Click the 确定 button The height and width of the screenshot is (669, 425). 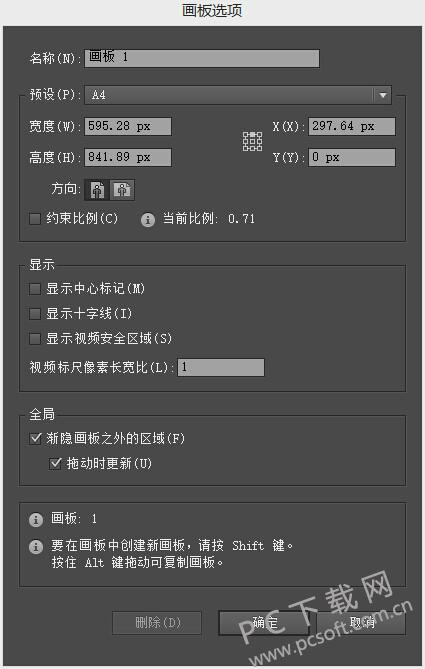pyautogui.click(x=264, y=623)
